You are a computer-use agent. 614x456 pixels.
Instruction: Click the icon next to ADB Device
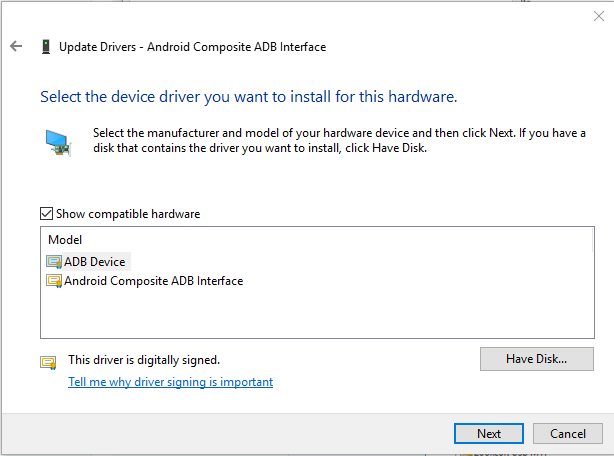[54, 262]
